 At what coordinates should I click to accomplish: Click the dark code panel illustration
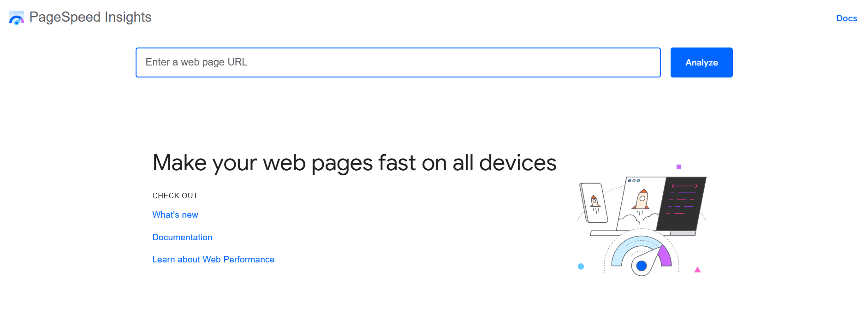(x=682, y=203)
